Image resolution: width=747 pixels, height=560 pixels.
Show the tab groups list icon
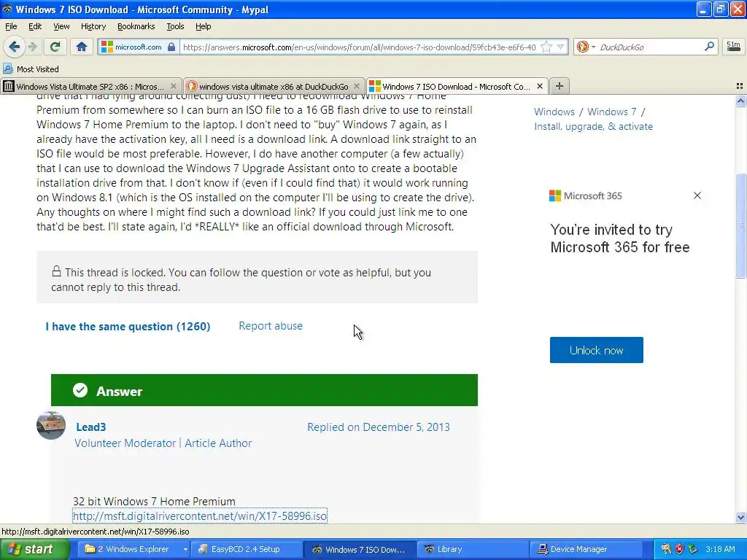[x=740, y=86]
